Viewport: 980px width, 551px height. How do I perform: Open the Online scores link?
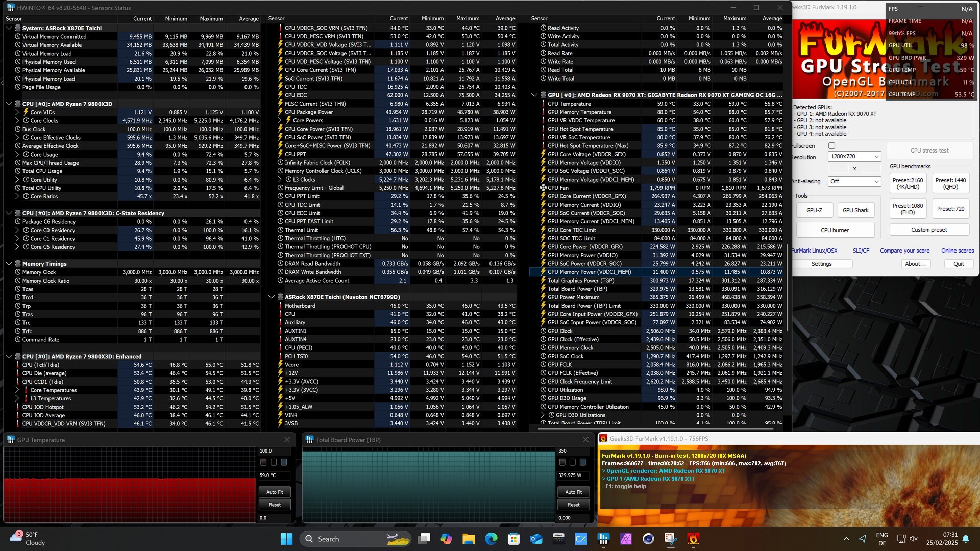click(x=958, y=251)
